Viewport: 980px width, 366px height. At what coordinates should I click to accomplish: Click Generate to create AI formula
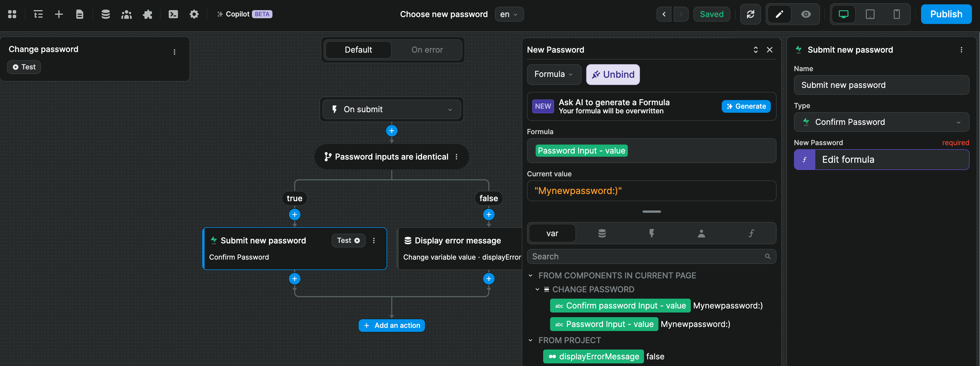pos(746,106)
